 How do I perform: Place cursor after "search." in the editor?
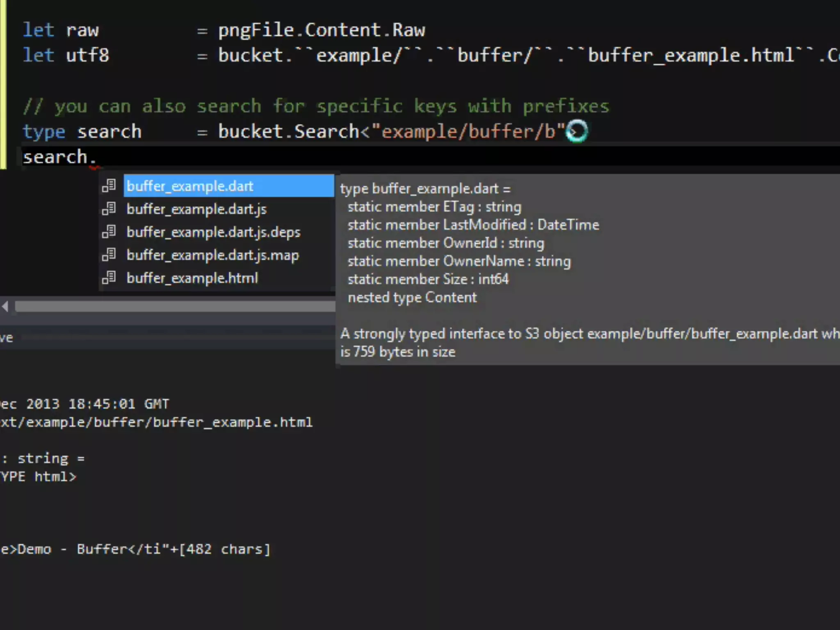(x=98, y=157)
